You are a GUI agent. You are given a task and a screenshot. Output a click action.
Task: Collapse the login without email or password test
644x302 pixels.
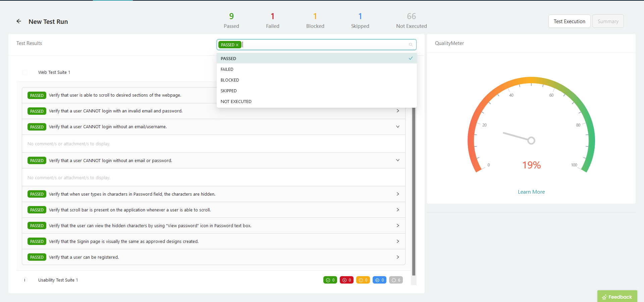pos(398,160)
